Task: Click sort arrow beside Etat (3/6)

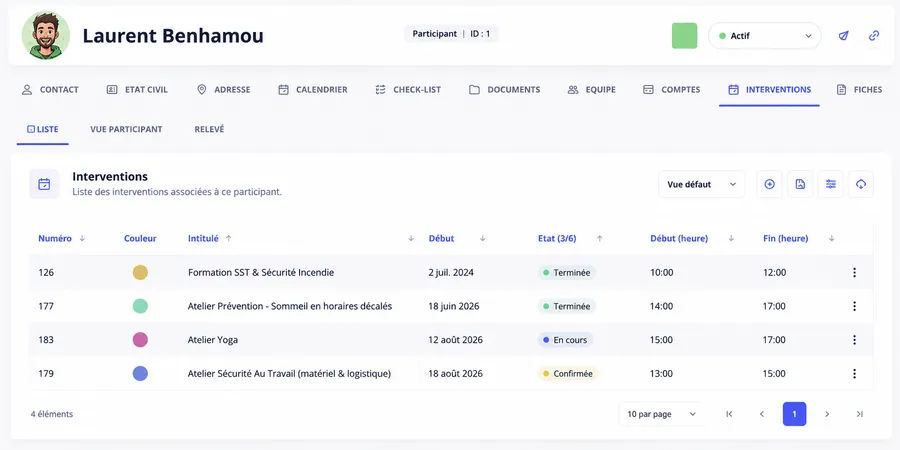Action: point(600,238)
